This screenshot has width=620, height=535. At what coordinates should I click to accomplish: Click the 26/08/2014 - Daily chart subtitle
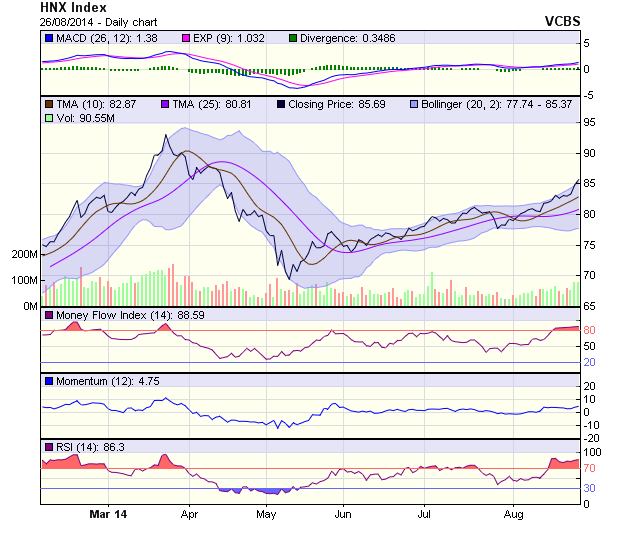click(95, 21)
